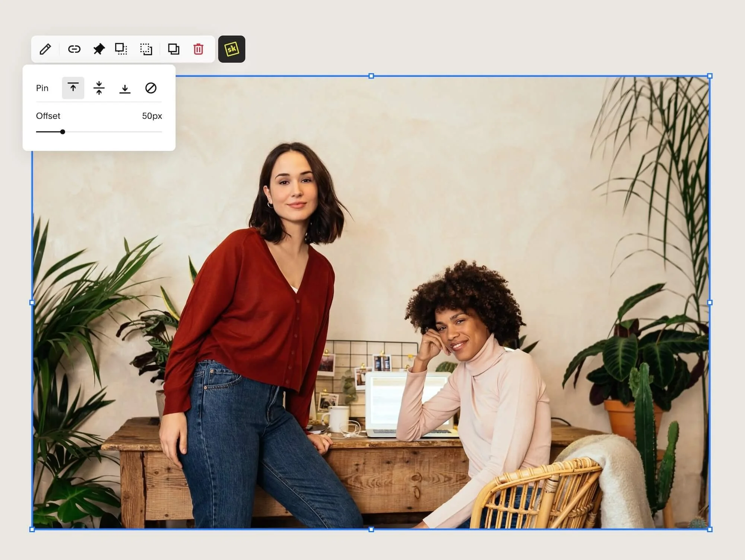Click the pencil edit icon
This screenshot has width=745, height=560.
[x=45, y=49]
